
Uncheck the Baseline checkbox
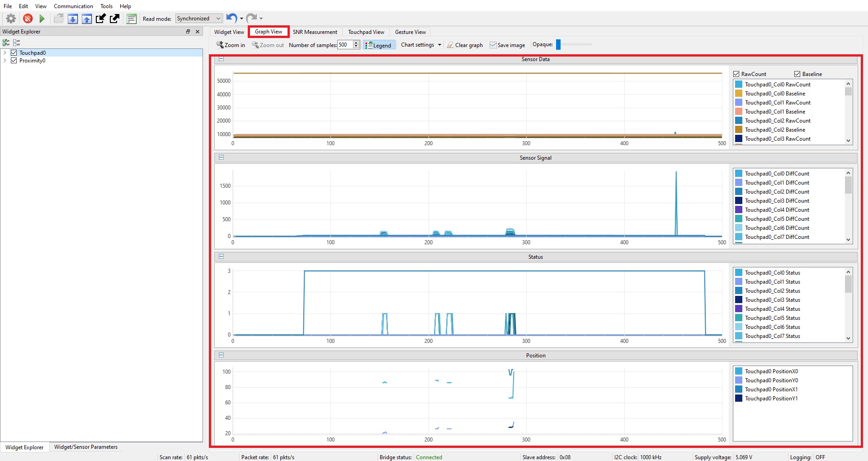click(797, 74)
